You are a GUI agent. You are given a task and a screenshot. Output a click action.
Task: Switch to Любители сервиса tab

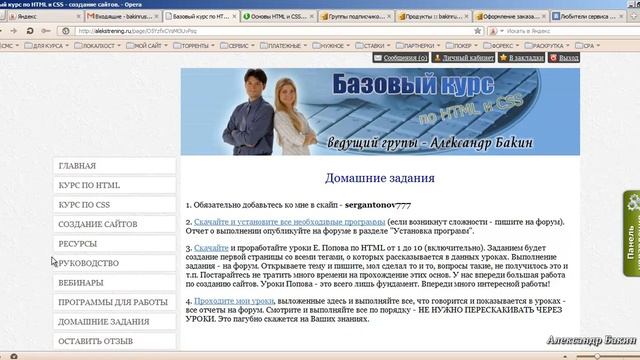click(588, 17)
